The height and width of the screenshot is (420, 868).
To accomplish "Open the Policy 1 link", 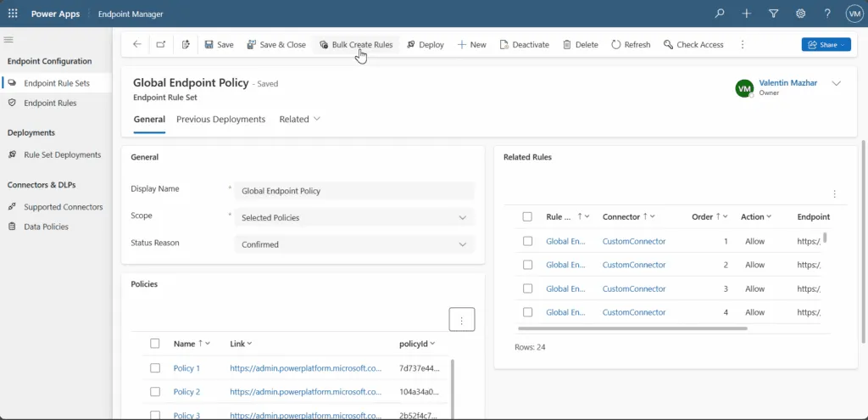I will coord(186,368).
